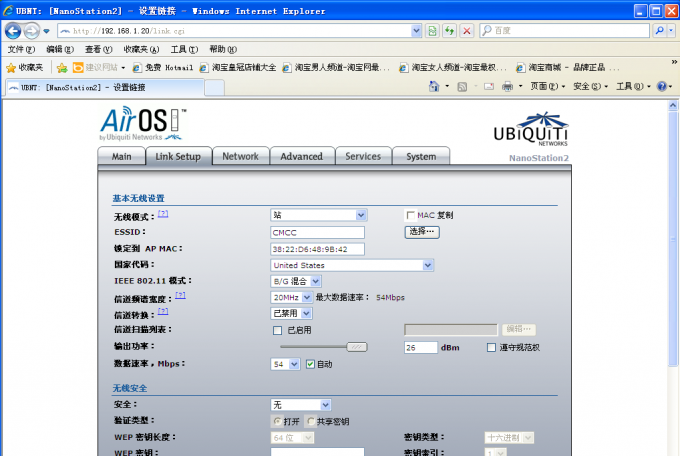Toggle the 自动 auto rate checkbox
The height and width of the screenshot is (456, 680).
point(310,364)
